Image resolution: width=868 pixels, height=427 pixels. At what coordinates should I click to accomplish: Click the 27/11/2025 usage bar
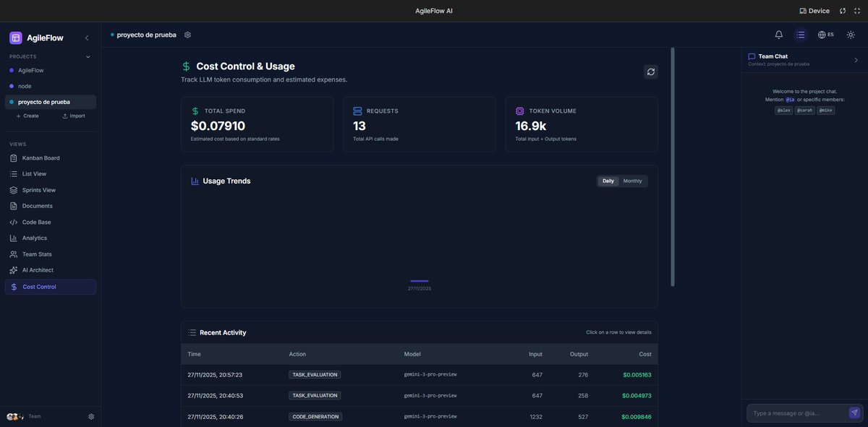[420, 281]
